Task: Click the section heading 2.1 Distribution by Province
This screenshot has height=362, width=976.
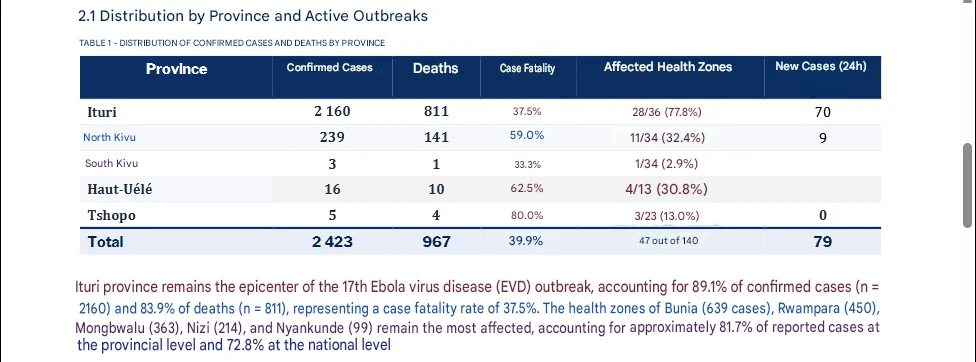Action: (253, 16)
